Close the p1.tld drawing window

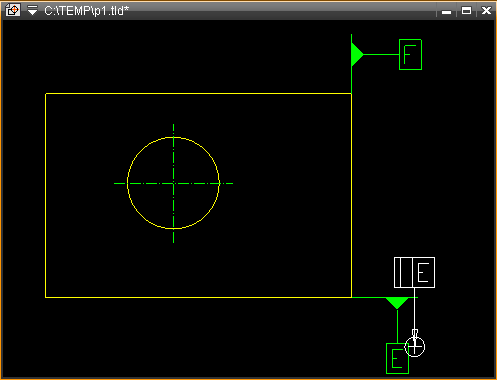[x=486, y=11]
